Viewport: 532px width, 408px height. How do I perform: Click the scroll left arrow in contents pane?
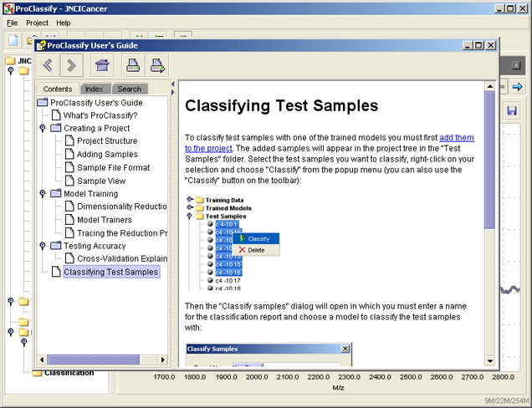click(x=42, y=360)
